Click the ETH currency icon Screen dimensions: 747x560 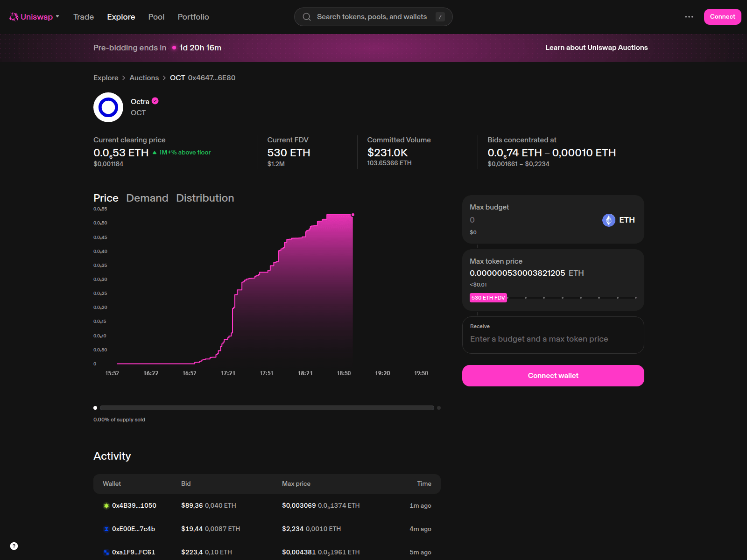coord(609,220)
